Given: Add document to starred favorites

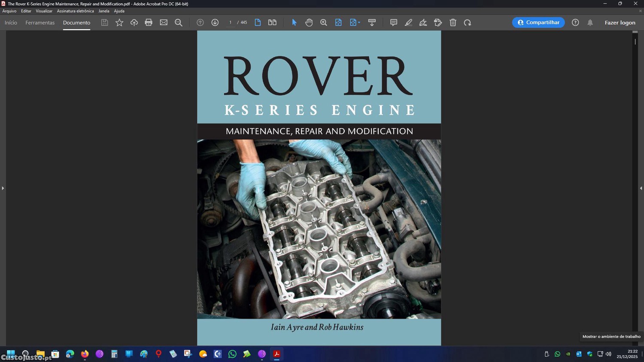Looking at the screenshot, I should click(119, 22).
